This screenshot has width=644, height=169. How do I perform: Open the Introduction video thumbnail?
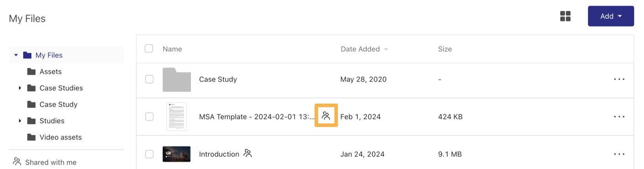[x=177, y=154]
